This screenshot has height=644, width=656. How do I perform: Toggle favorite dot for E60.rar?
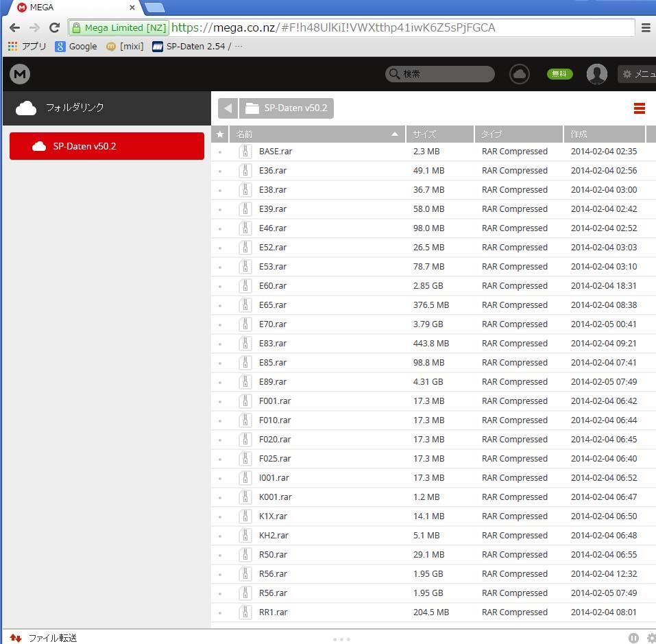[x=220, y=287]
